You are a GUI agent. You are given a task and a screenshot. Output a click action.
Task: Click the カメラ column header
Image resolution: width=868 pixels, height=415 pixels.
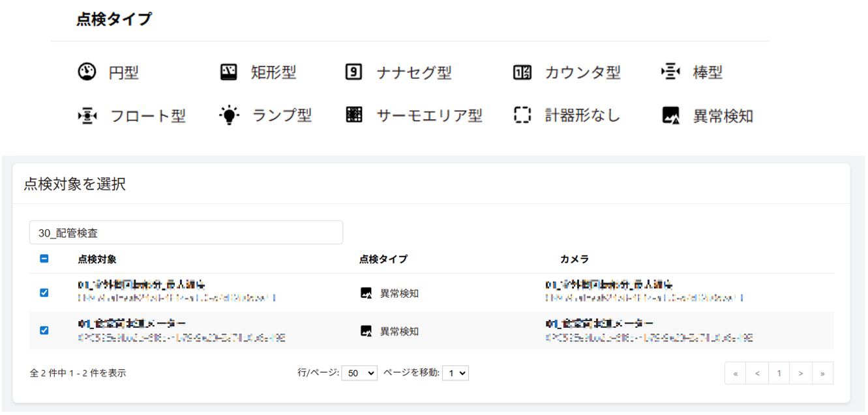[x=575, y=259]
